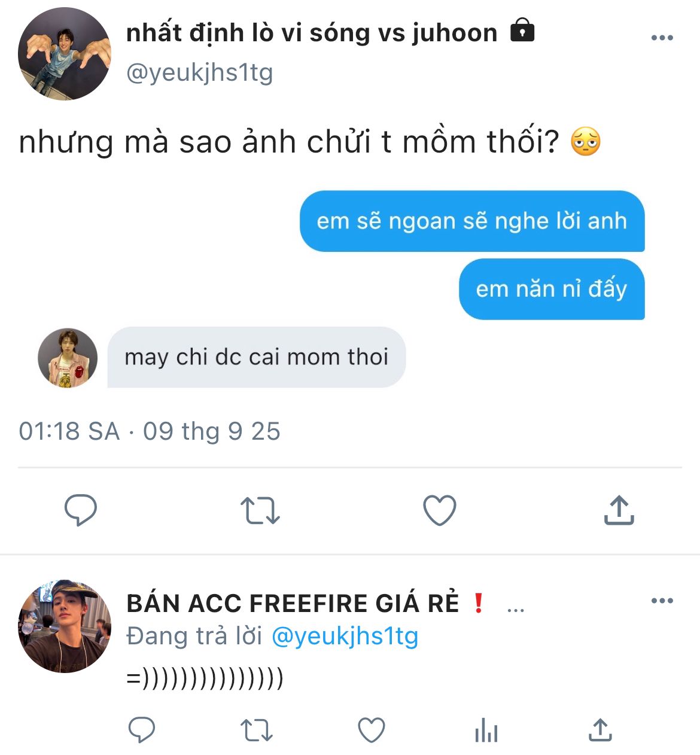Like the BÁN ACC FREEFIRE reply
Viewport: 700px width, 755px height.
[x=371, y=730]
